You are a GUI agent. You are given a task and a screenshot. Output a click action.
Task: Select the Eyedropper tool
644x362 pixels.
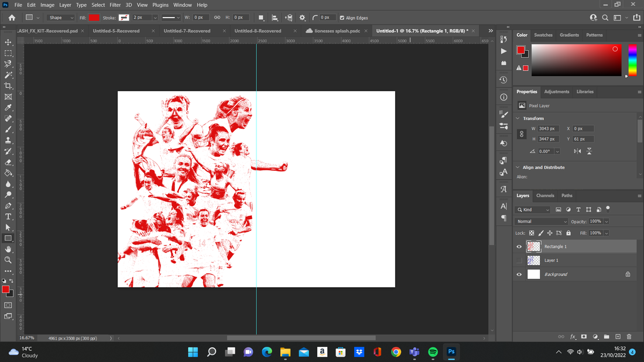[x=8, y=108]
